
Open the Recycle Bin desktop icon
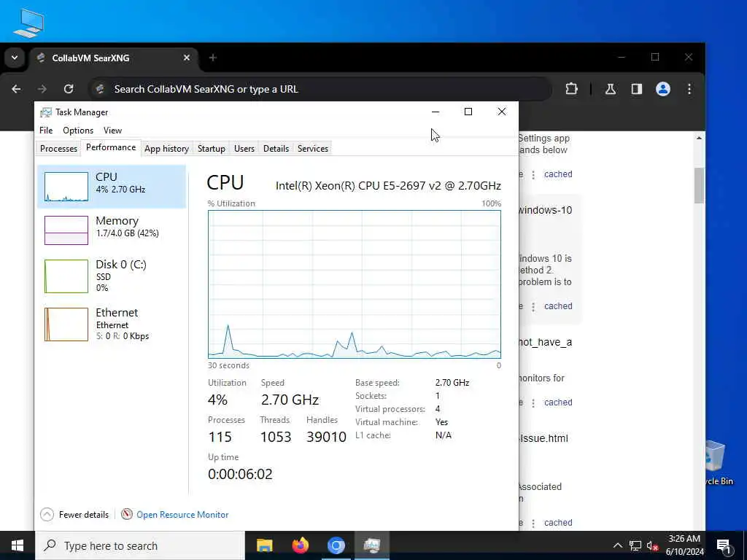point(719,462)
